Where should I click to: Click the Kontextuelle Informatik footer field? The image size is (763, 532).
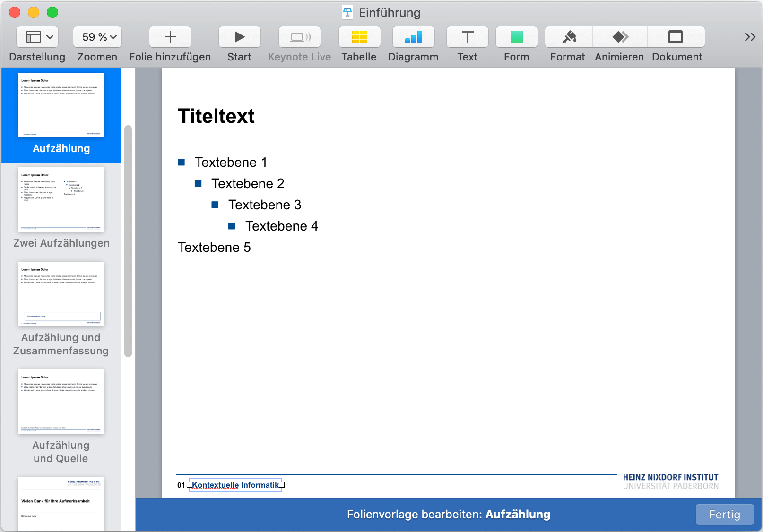pos(235,485)
